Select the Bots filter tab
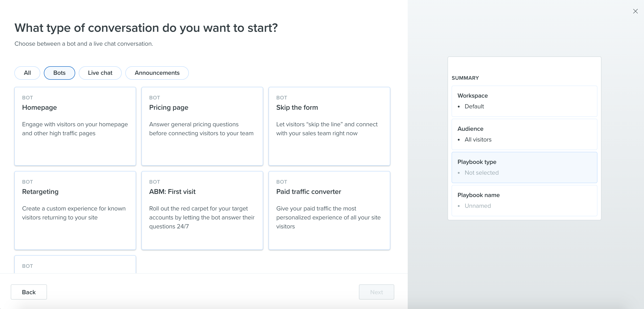 (60, 73)
